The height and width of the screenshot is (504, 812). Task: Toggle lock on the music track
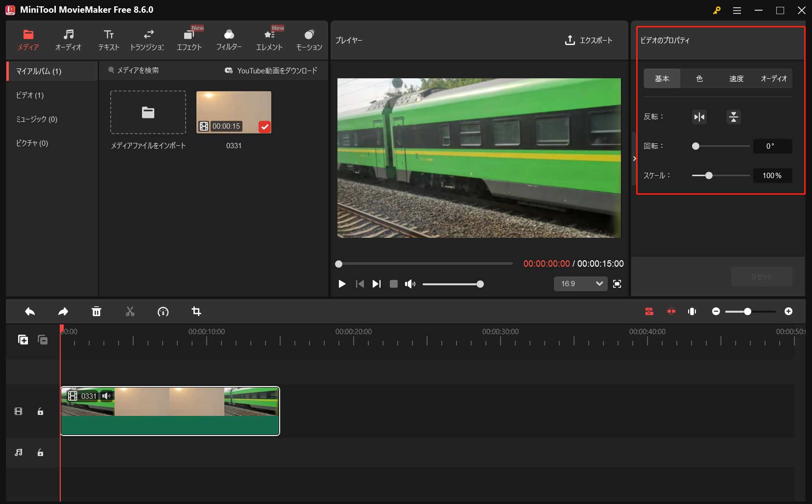tap(41, 453)
